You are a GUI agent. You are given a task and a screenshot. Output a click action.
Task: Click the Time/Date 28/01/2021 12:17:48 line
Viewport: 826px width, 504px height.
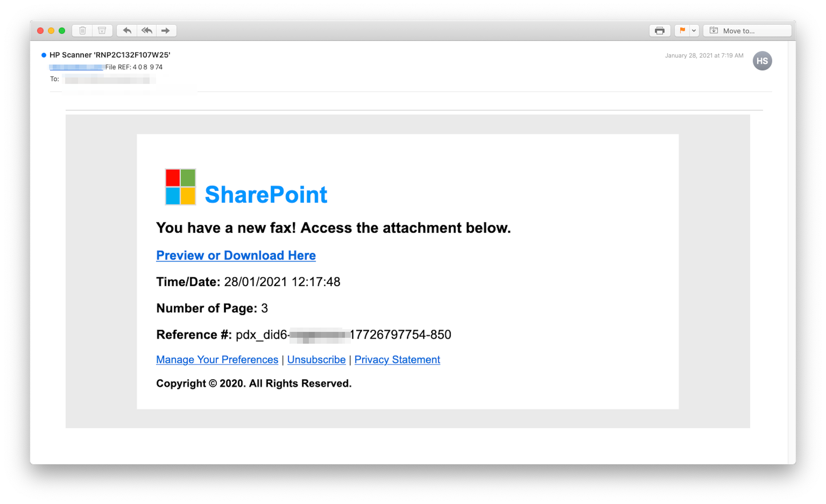[x=248, y=282]
